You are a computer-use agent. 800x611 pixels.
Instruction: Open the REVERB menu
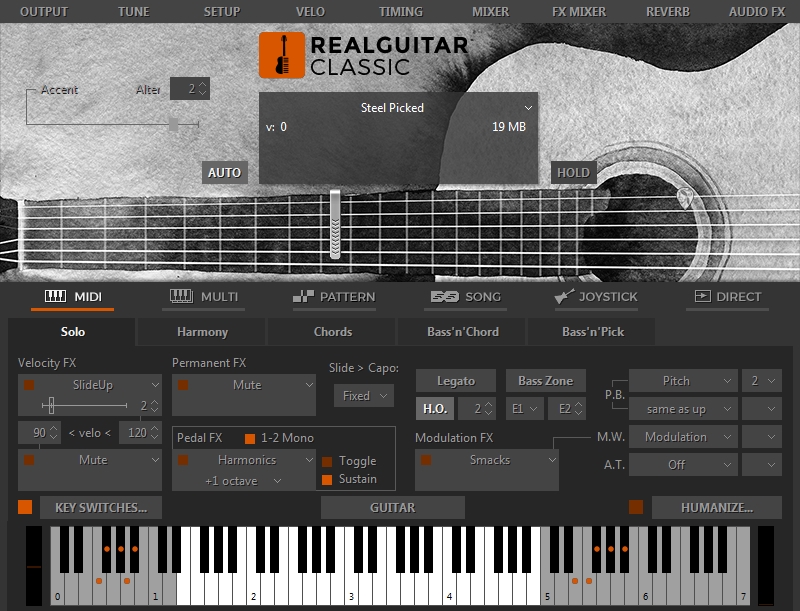click(668, 11)
